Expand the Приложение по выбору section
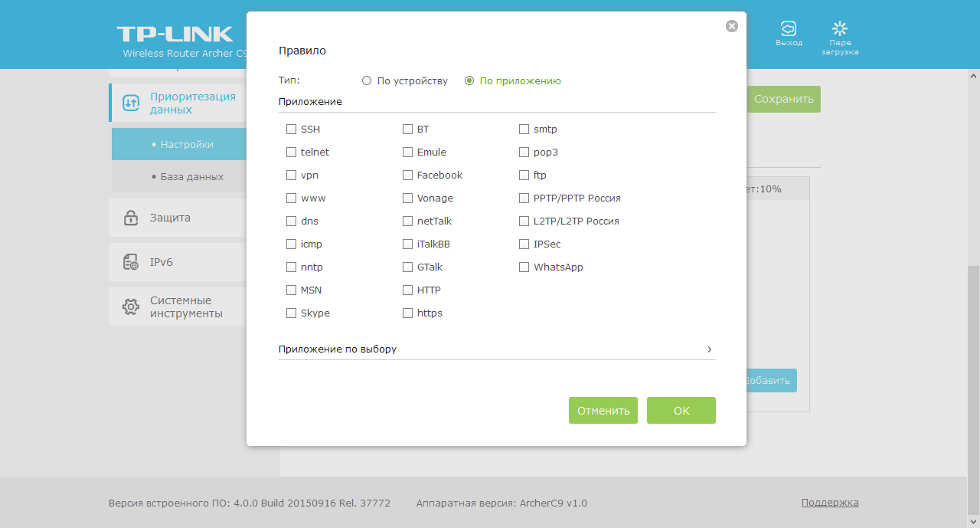This screenshot has width=980, height=528. pyautogui.click(x=338, y=349)
